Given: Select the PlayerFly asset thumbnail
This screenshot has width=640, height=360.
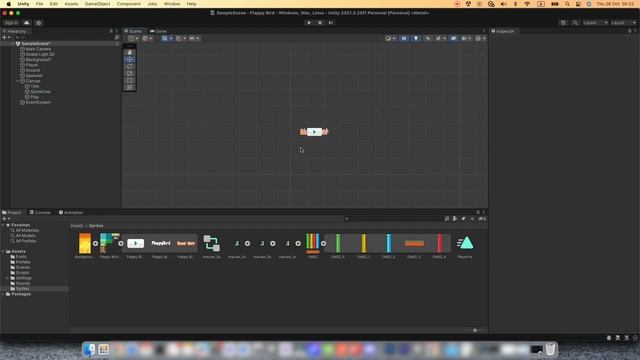Looking at the screenshot, I should [x=465, y=243].
